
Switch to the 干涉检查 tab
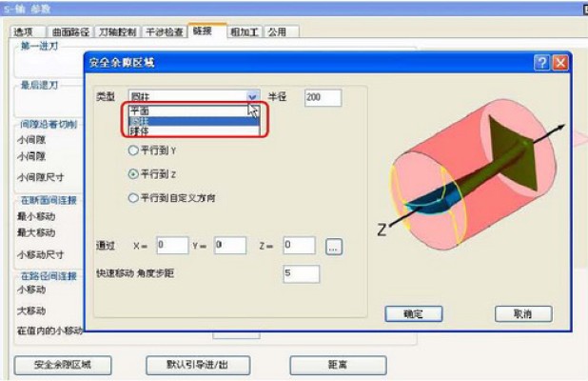pyautogui.click(x=164, y=31)
